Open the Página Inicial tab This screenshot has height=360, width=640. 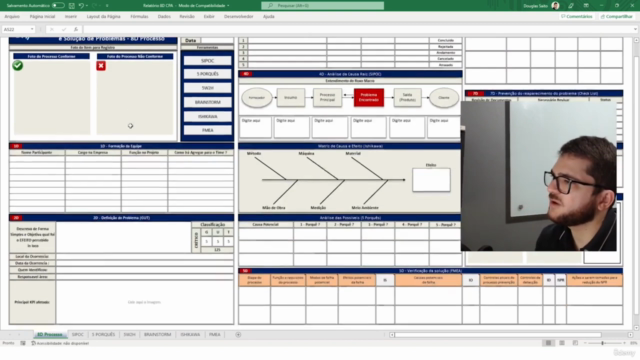point(42,17)
